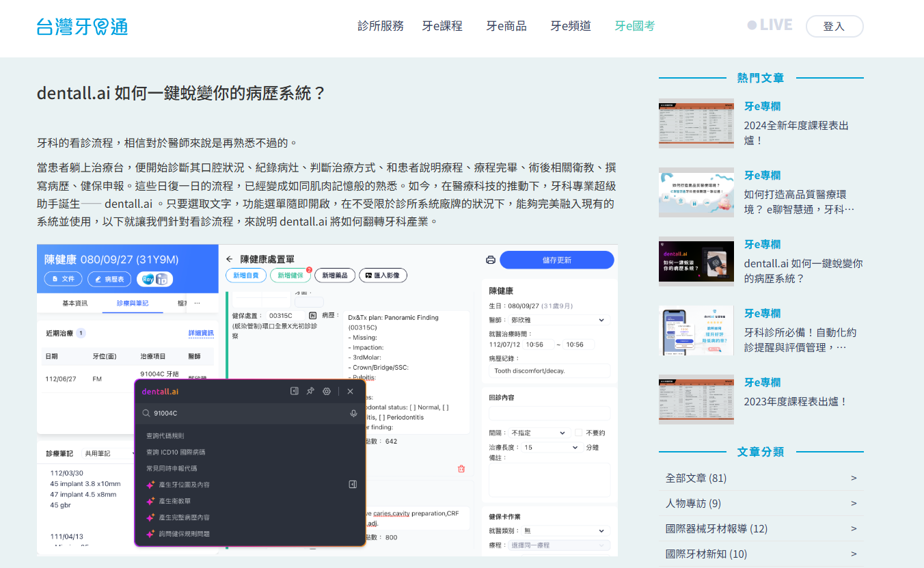Screen dimensions: 924x568
Task: Click the 登入 login button
Action: point(834,26)
